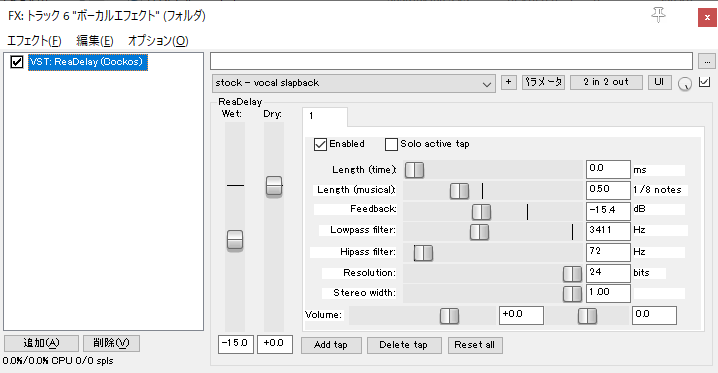The height and width of the screenshot is (373, 718).
Task: Click the '2 in 2 out' routing button
Action: click(x=606, y=82)
